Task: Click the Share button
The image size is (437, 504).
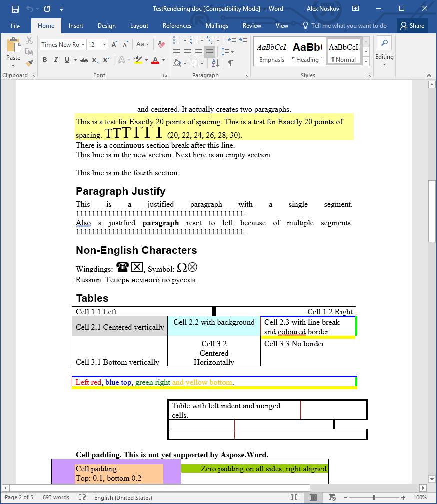Action: tap(412, 25)
